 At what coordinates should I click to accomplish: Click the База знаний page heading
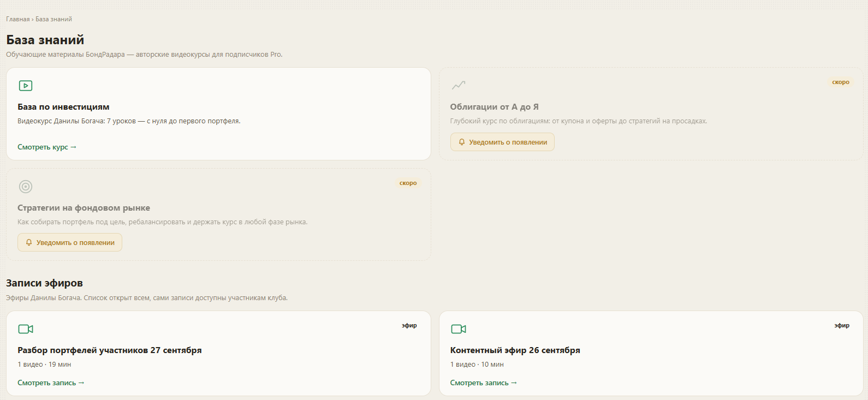coord(45,40)
